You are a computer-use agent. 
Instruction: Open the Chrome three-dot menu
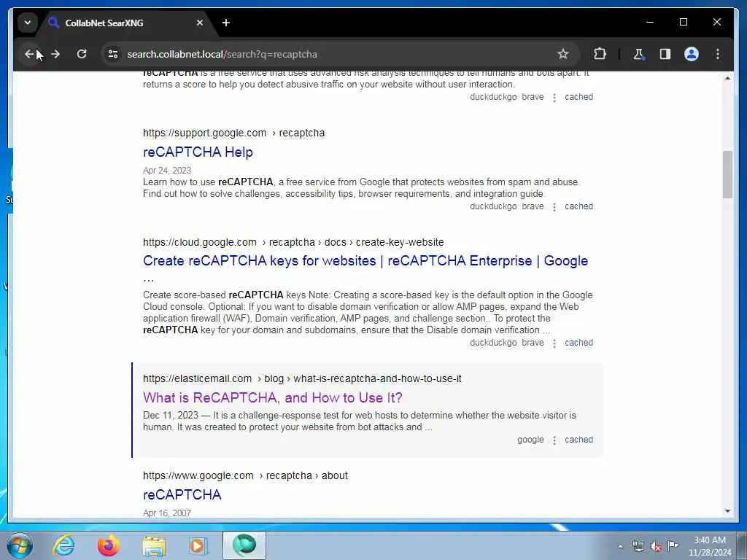coord(718,54)
